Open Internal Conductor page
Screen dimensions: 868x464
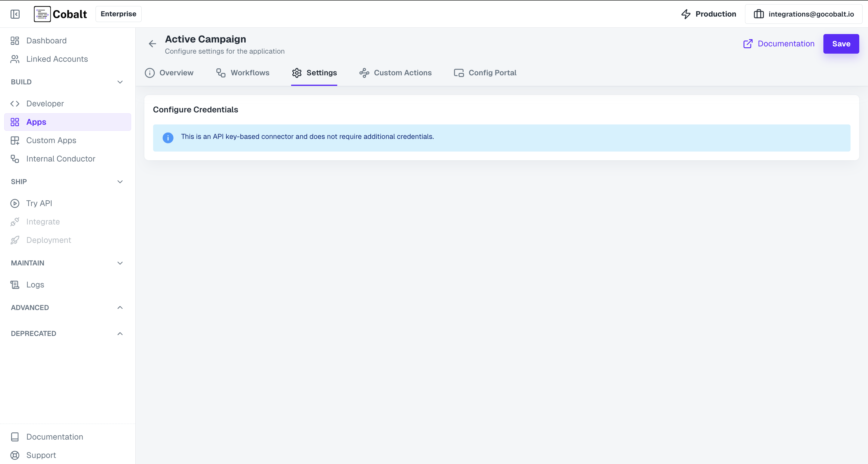click(x=61, y=159)
